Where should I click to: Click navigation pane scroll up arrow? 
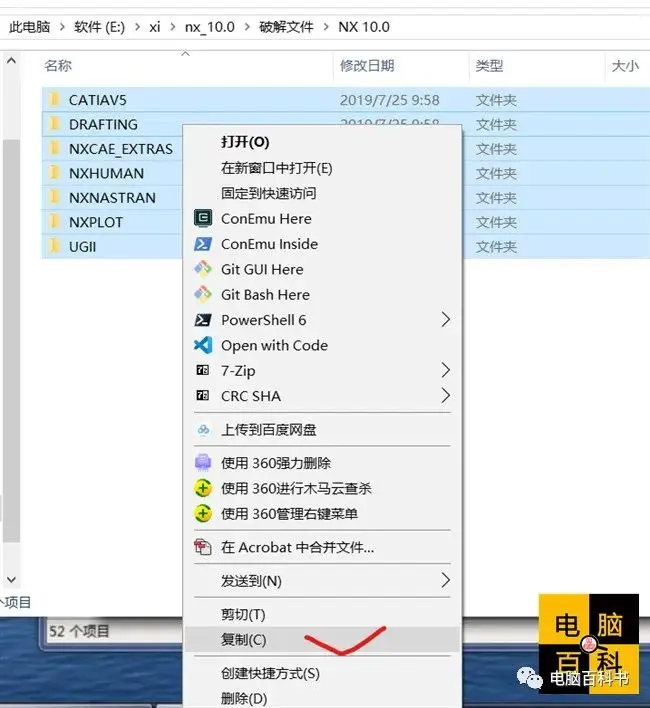(x=11, y=60)
